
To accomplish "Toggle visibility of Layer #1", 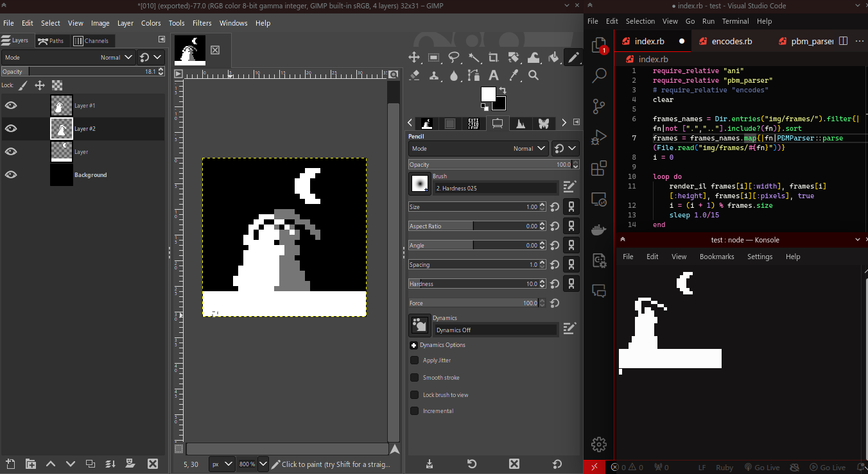I will [x=11, y=105].
